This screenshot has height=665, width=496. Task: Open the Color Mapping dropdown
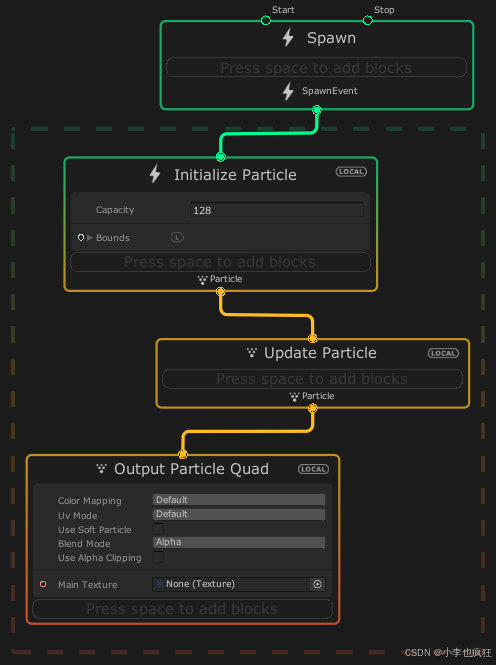point(239,500)
